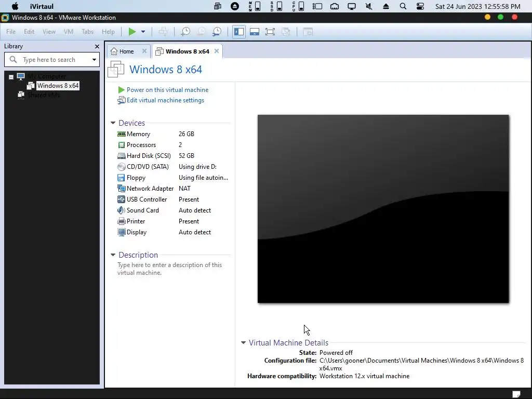Open the Apple menu icon
The height and width of the screenshot is (399, 532).
pos(15,6)
